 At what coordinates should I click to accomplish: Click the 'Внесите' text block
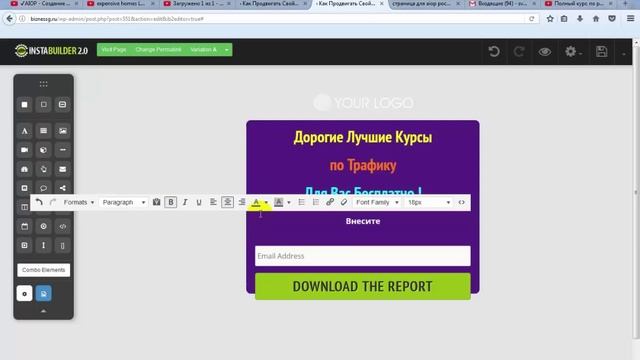point(363,221)
